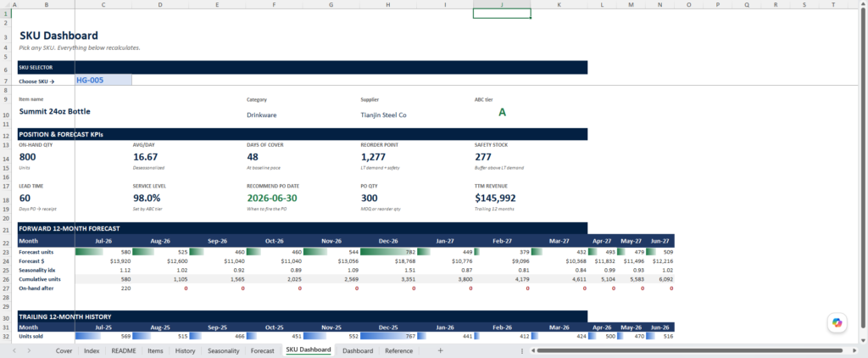The height and width of the screenshot is (358, 868).
Task: Select the SKU Dashboard sheet tab
Action: [309, 350]
